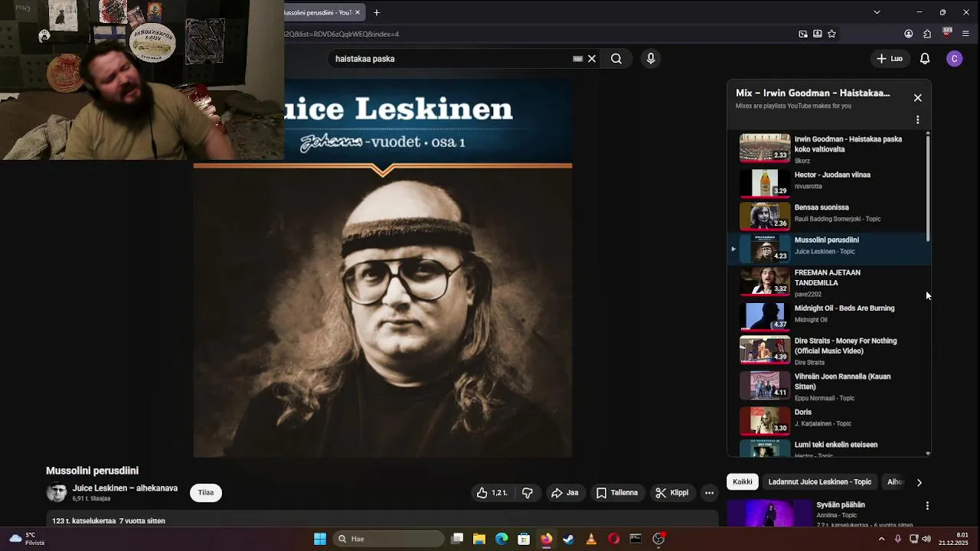Viewport: 980px width, 551px height.
Task: Bookmark this page with star icon
Action: tap(831, 34)
